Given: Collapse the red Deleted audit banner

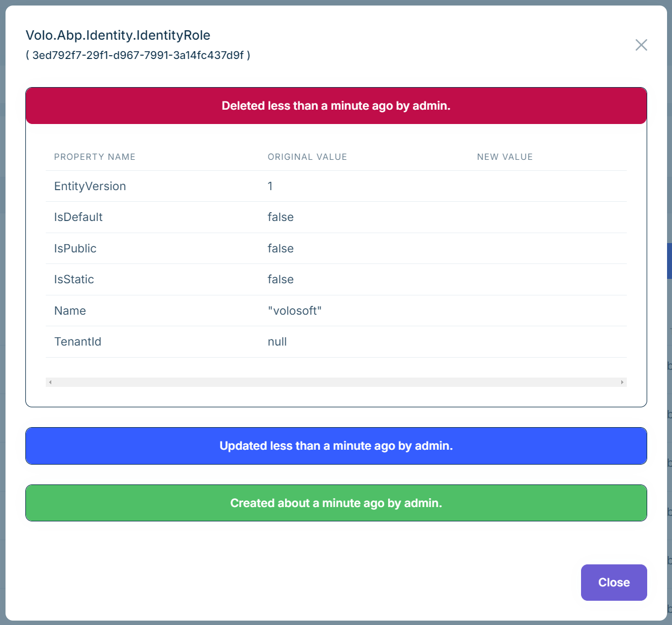Looking at the screenshot, I should click(x=336, y=106).
